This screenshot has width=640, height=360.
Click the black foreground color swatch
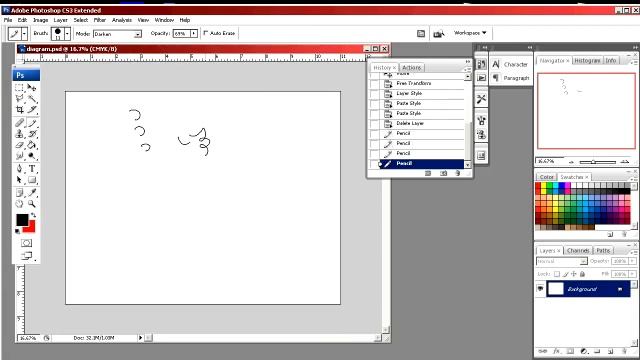(22, 220)
